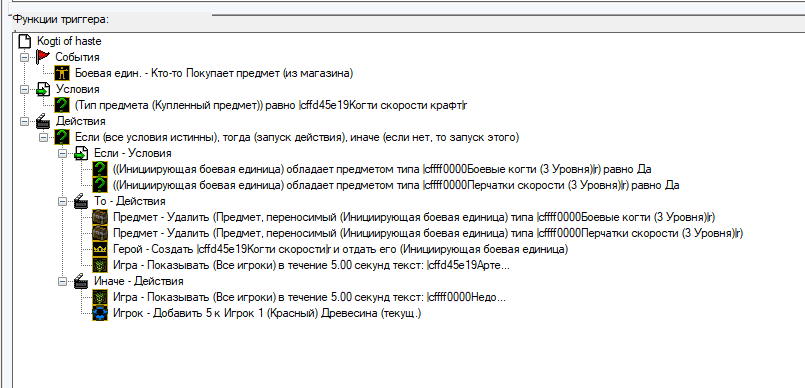Click the blue player icon for Игрок - Добавить
Screen dimensions: 805x388
tap(100, 313)
